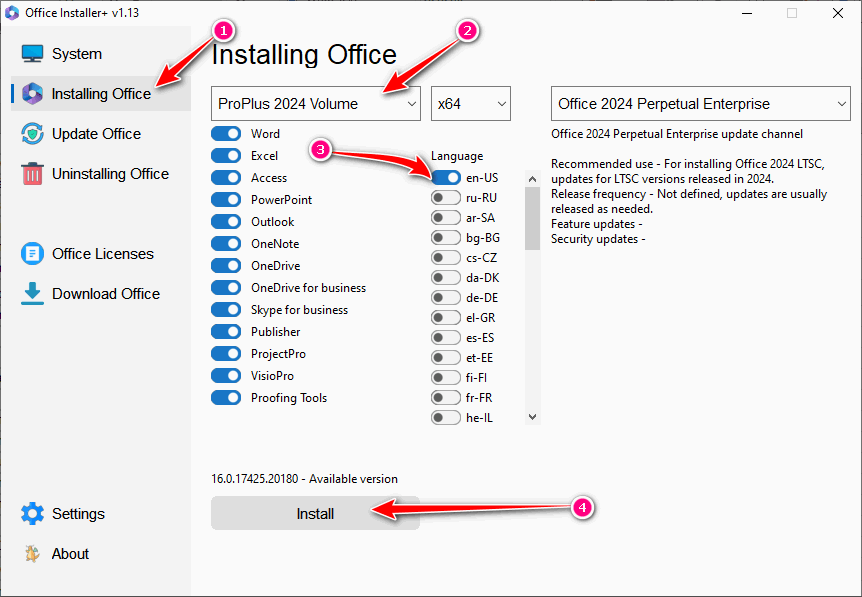The width and height of the screenshot is (862, 597).
Task: Toggle Access component off
Action: tap(226, 178)
